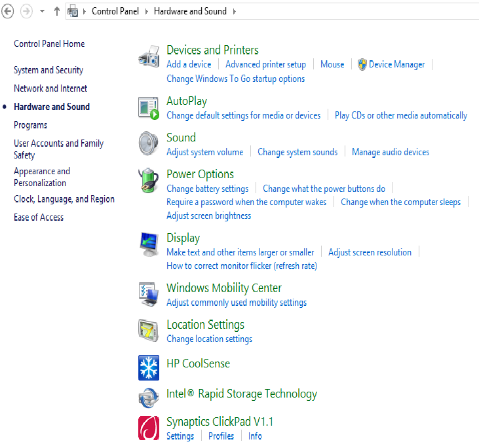Click Adjust screen brightness link

[x=208, y=215]
